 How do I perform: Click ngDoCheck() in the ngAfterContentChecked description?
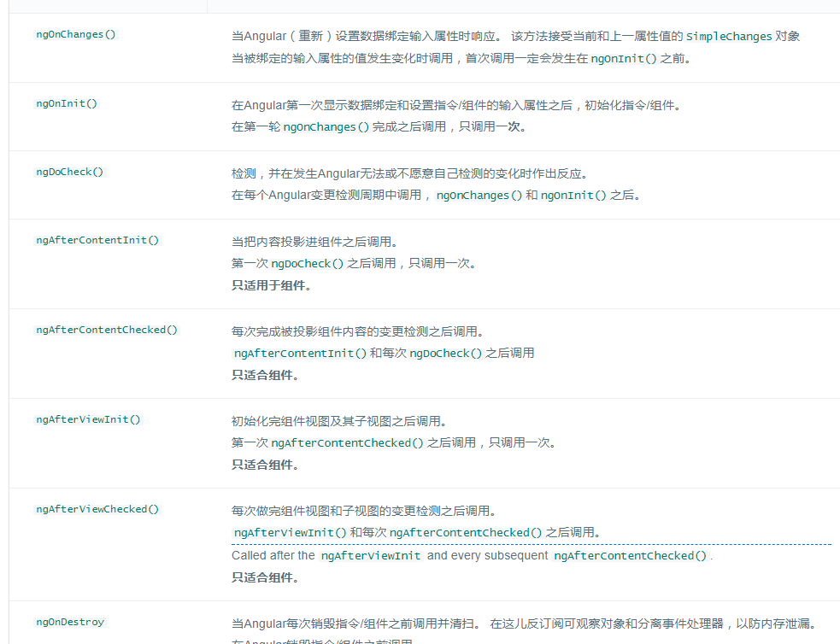[446, 354]
